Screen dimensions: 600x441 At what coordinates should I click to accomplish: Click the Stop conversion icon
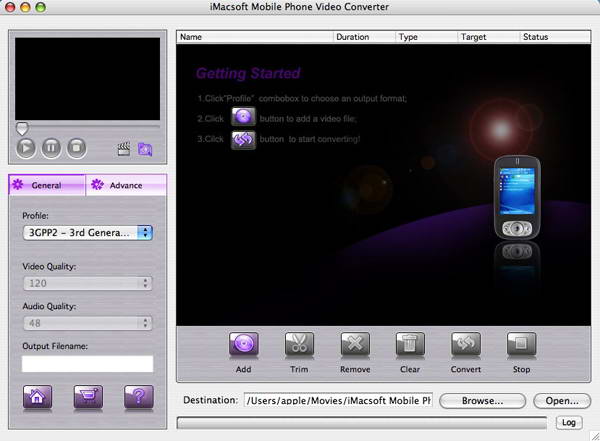[x=522, y=344]
